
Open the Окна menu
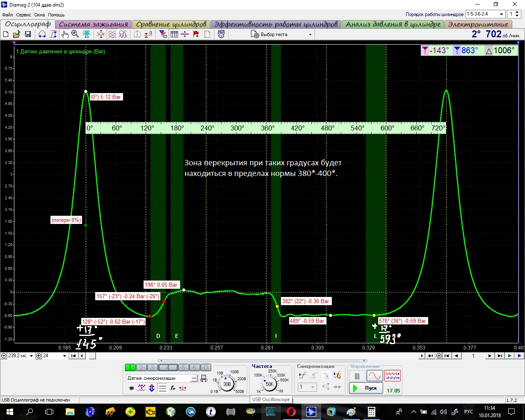[x=40, y=15]
